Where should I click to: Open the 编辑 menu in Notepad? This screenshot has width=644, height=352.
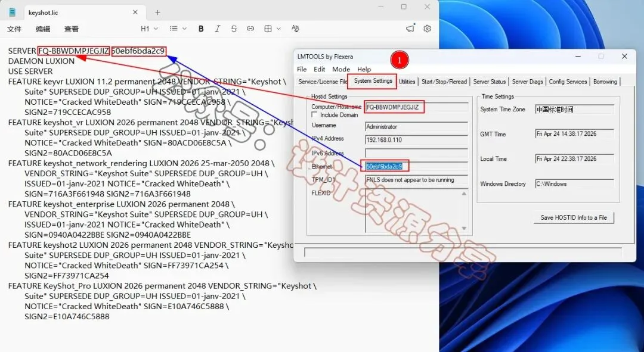(43, 29)
